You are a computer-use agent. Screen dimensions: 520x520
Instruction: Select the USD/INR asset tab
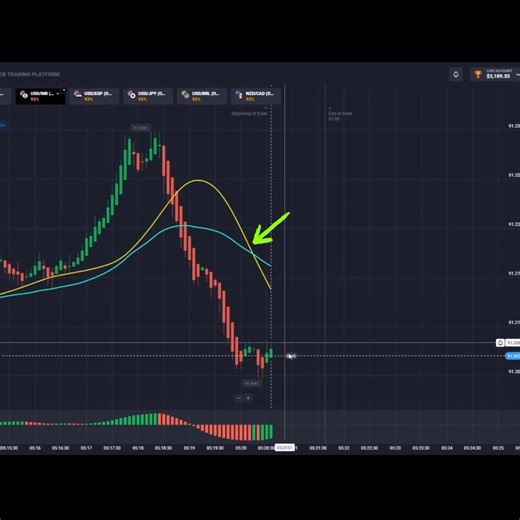[40, 96]
